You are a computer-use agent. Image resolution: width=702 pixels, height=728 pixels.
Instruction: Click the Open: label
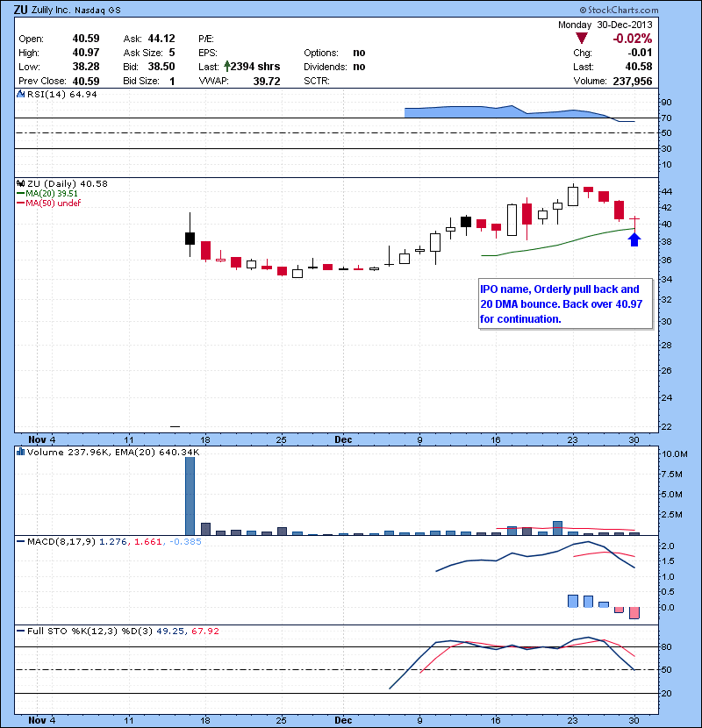[x=31, y=39]
